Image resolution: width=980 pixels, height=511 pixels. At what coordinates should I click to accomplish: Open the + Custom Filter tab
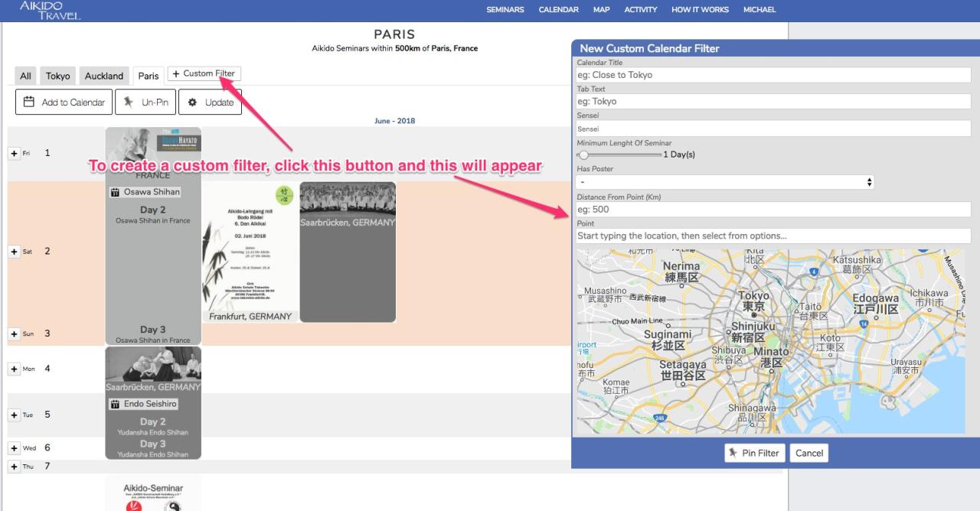pyautogui.click(x=204, y=74)
